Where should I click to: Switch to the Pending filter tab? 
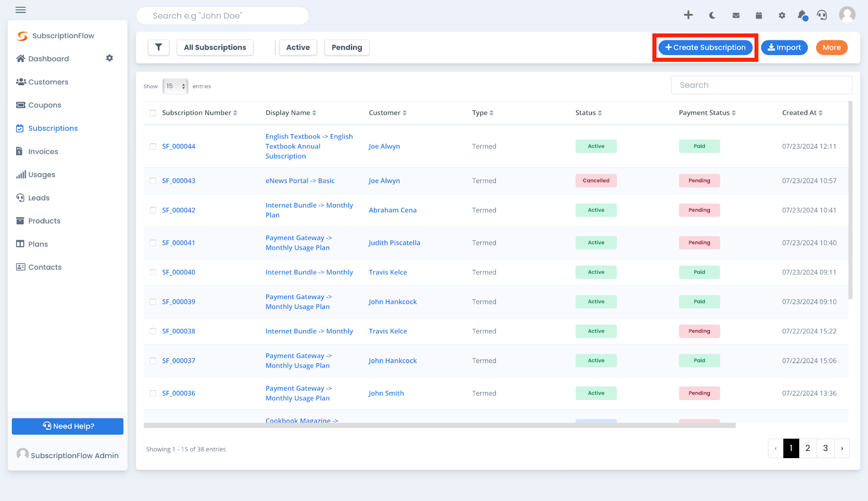pyautogui.click(x=347, y=47)
